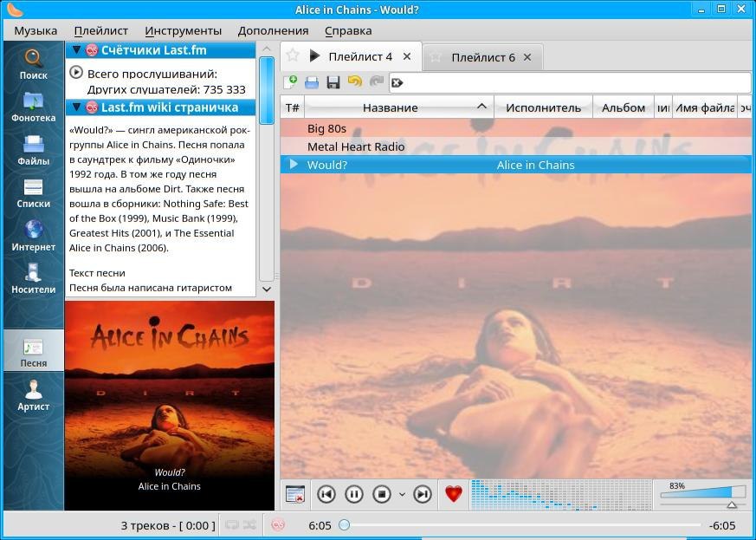Click the info panel scroll-up arrow

[x=266, y=49]
